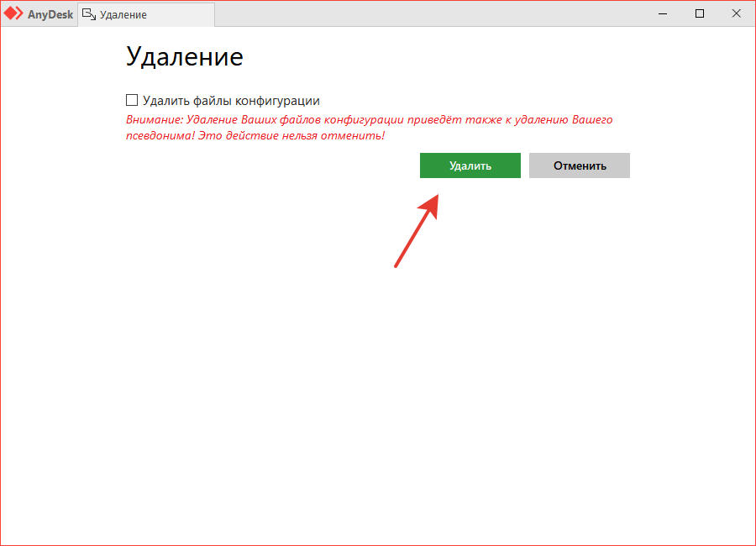The width and height of the screenshot is (756, 546).
Task: Click the Отменить button
Action: coord(580,165)
